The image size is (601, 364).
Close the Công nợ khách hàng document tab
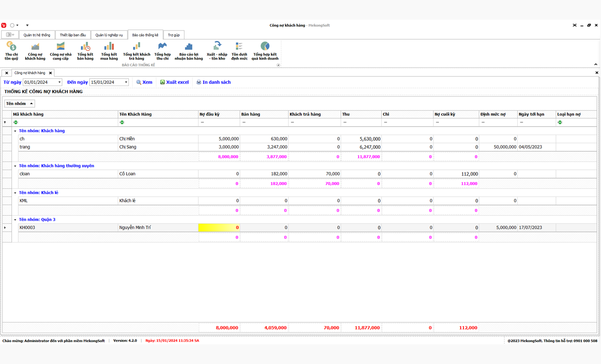(x=51, y=73)
